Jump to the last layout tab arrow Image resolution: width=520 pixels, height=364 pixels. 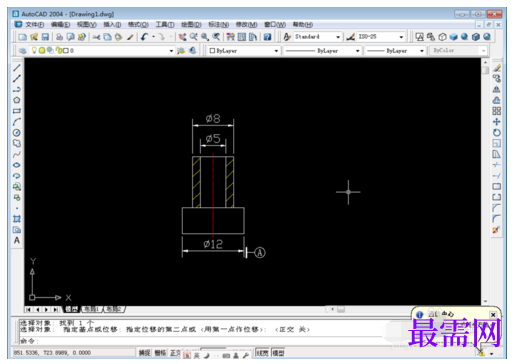pyautogui.click(x=56, y=310)
